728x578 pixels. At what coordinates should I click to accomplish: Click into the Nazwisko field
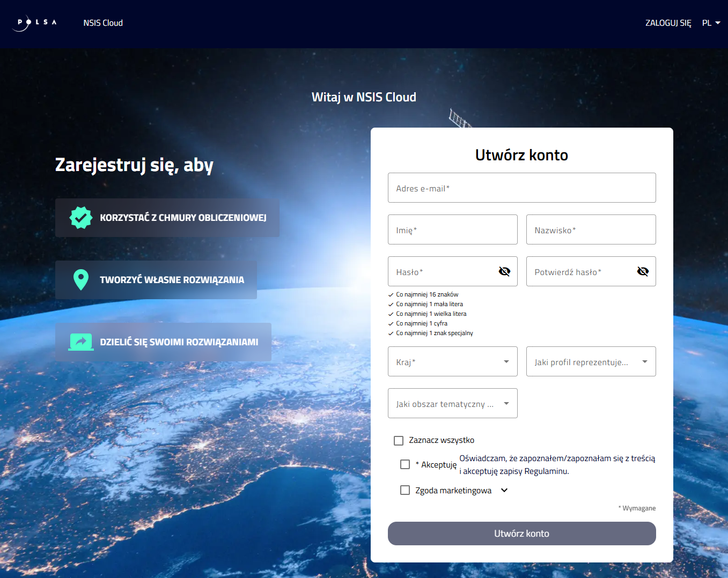(591, 229)
